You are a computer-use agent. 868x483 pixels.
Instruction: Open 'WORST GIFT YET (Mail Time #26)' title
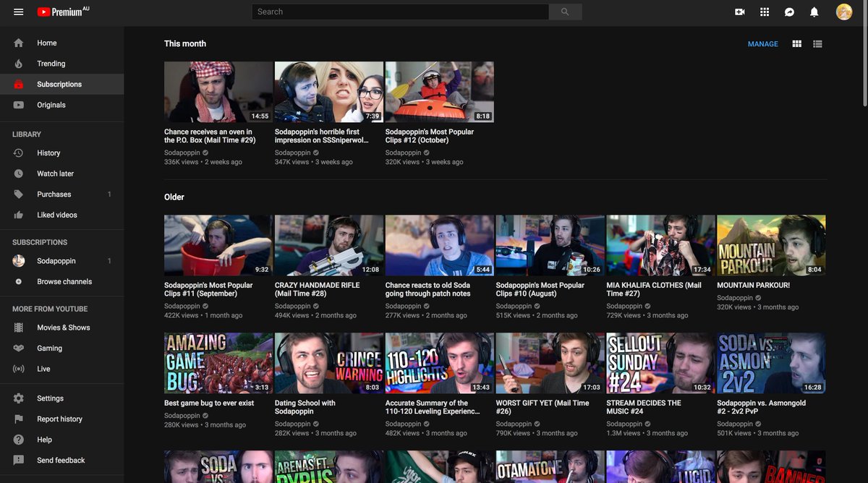click(x=542, y=407)
